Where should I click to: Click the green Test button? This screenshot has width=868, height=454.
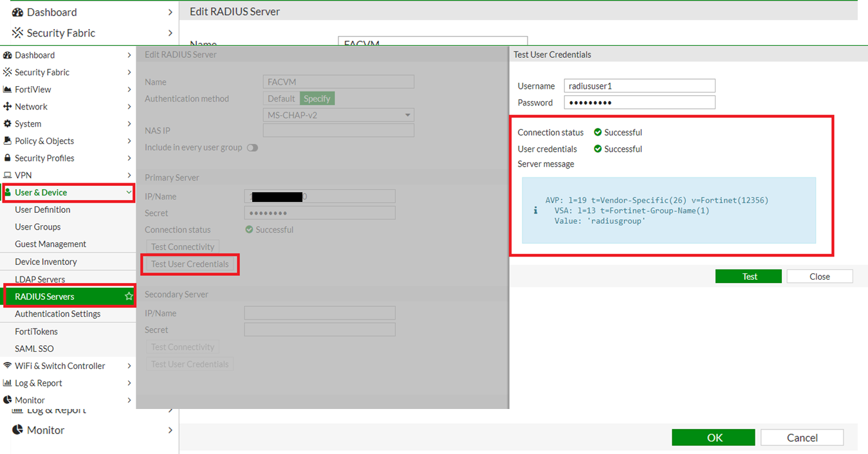(748, 277)
